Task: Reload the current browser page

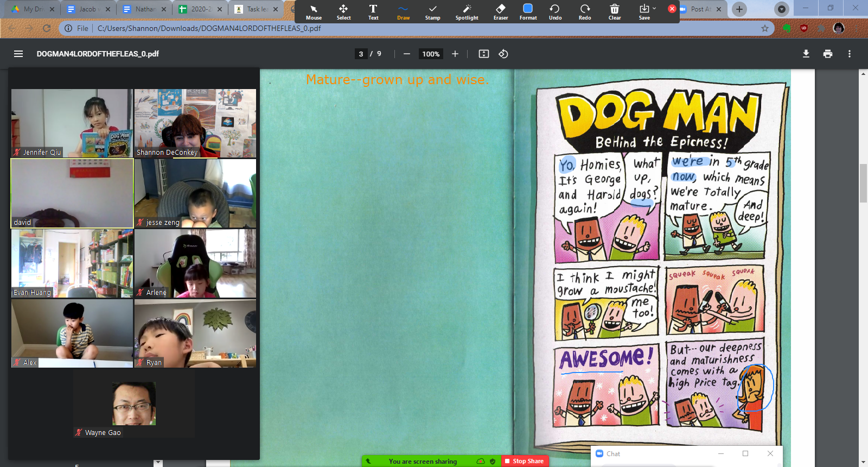Action: pos(47,28)
